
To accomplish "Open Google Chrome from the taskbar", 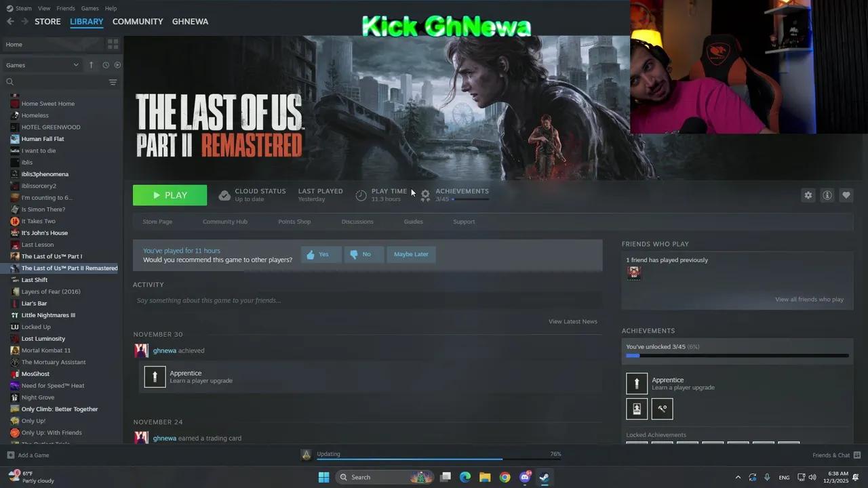I will coord(505,477).
